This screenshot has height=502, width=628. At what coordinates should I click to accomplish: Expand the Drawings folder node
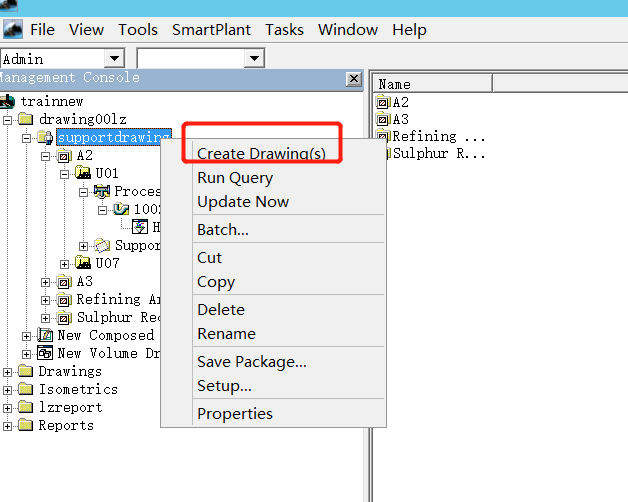click(x=8, y=372)
